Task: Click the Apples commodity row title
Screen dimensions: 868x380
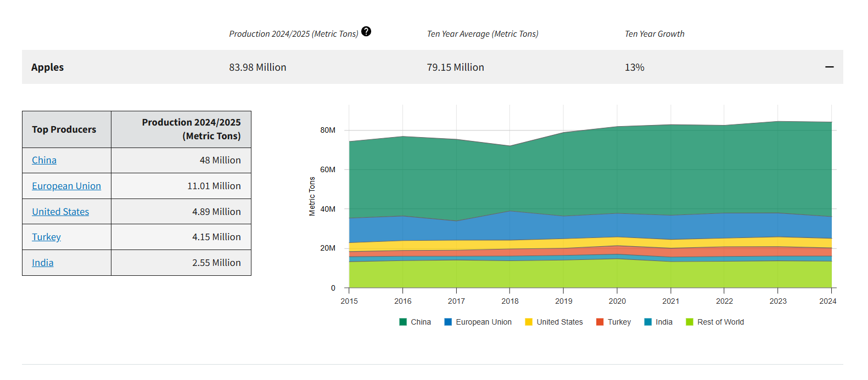Action: pos(47,67)
